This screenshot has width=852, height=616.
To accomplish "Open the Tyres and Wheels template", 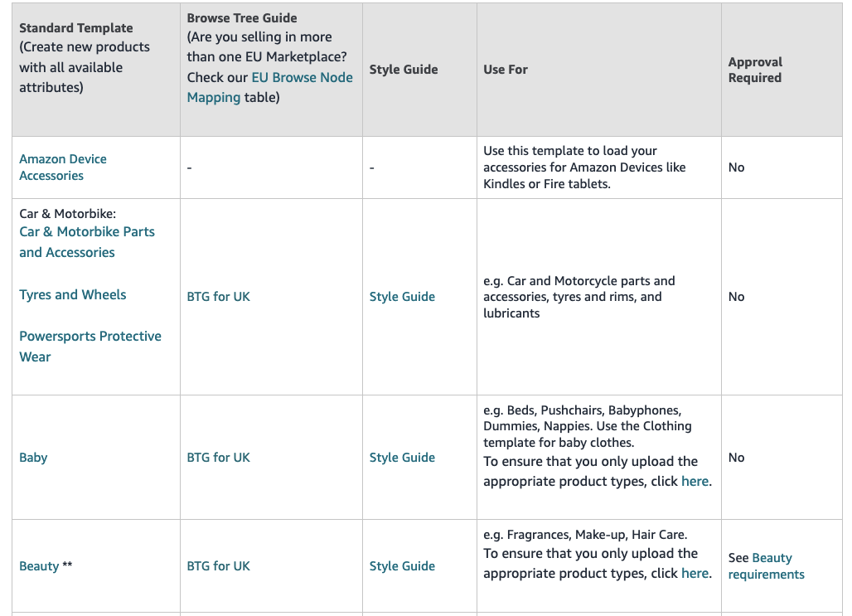I will tap(73, 294).
